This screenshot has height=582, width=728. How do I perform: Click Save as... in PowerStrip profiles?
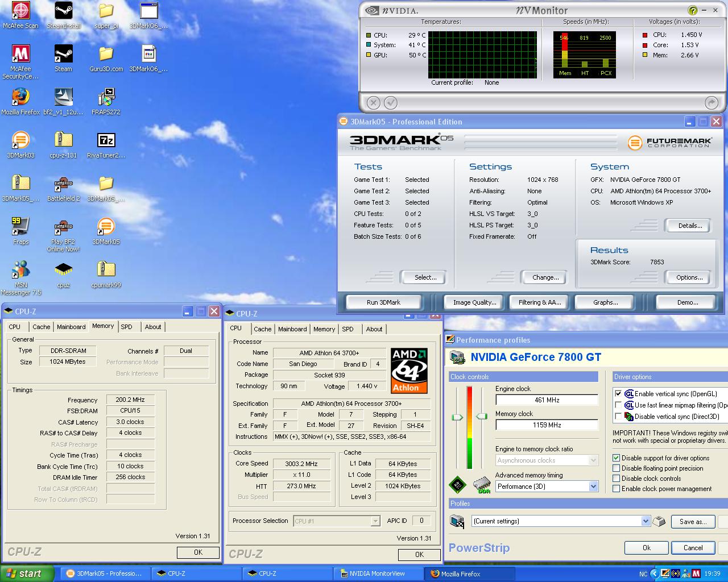tap(692, 521)
